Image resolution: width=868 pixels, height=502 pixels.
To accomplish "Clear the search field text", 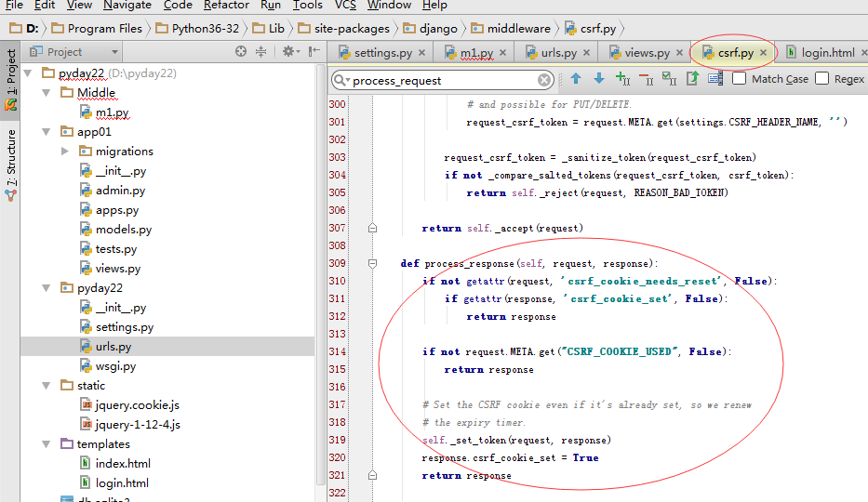I will click(x=545, y=80).
